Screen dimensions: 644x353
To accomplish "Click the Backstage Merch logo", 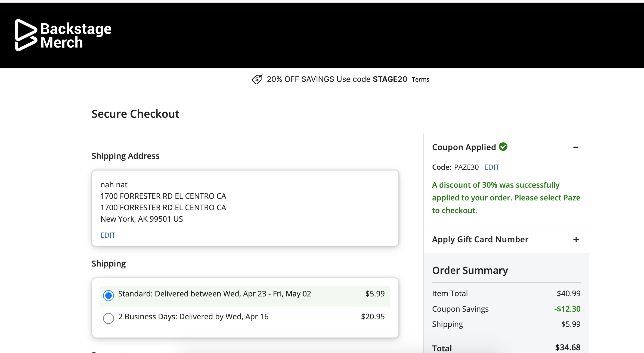I will coord(63,35).
